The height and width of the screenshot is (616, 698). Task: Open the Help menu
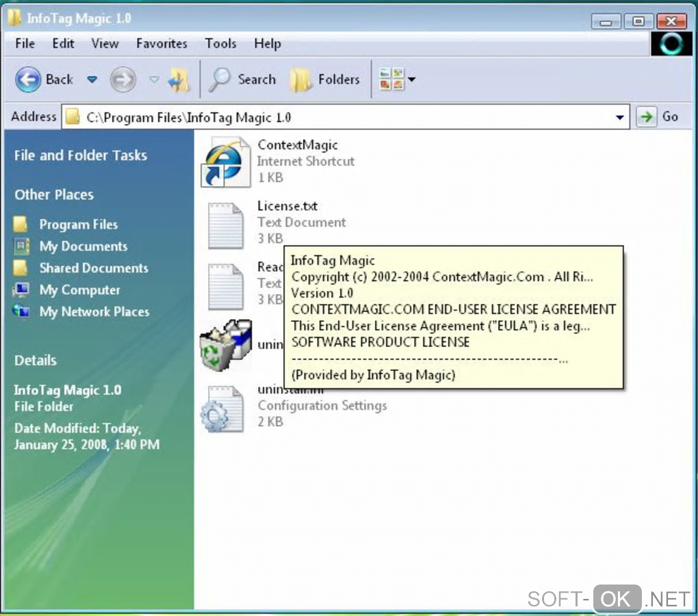[268, 44]
